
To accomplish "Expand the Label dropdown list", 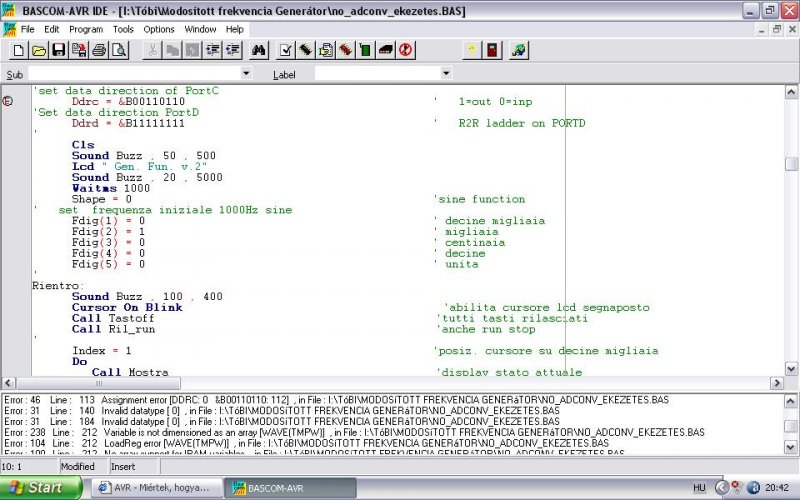I will pyautogui.click(x=446, y=73).
